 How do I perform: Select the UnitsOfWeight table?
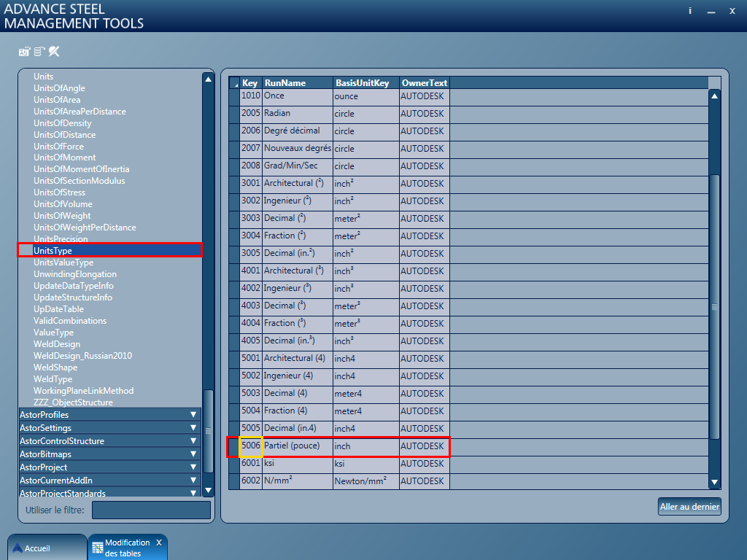pos(62,216)
